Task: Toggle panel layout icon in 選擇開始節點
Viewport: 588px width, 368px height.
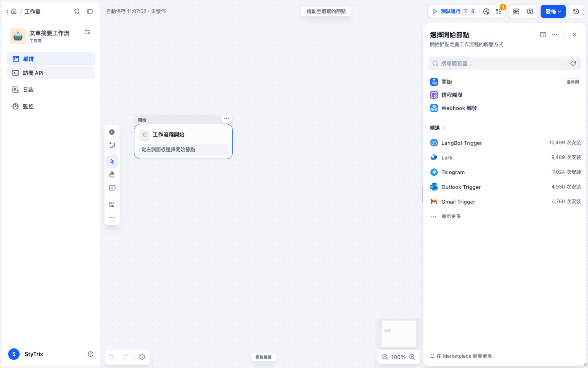Action: pyautogui.click(x=543, y=35)
